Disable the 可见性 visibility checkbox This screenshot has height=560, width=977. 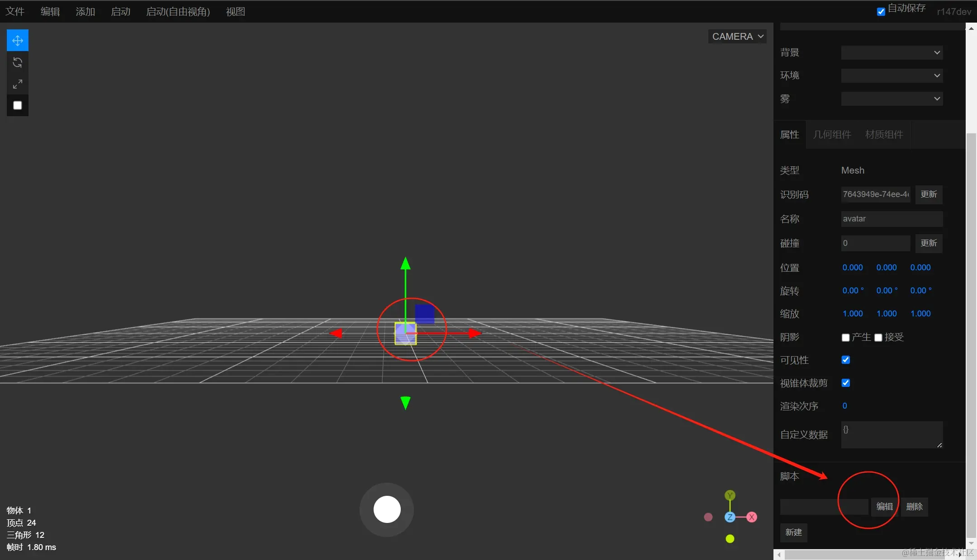(x=845, y=360)
